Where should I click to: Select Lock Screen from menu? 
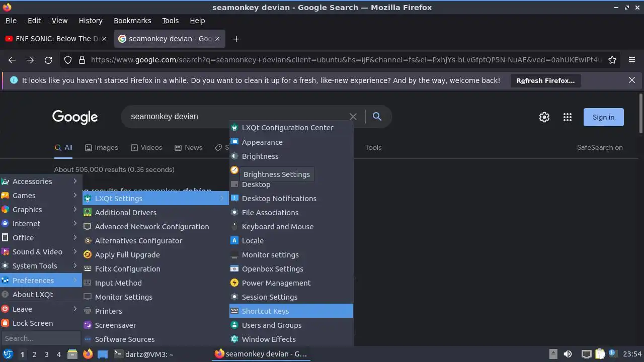click(41, 323)
